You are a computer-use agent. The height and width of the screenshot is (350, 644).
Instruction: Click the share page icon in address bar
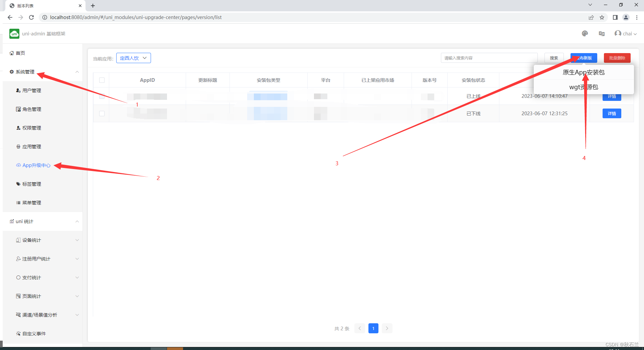coord(591,17)
